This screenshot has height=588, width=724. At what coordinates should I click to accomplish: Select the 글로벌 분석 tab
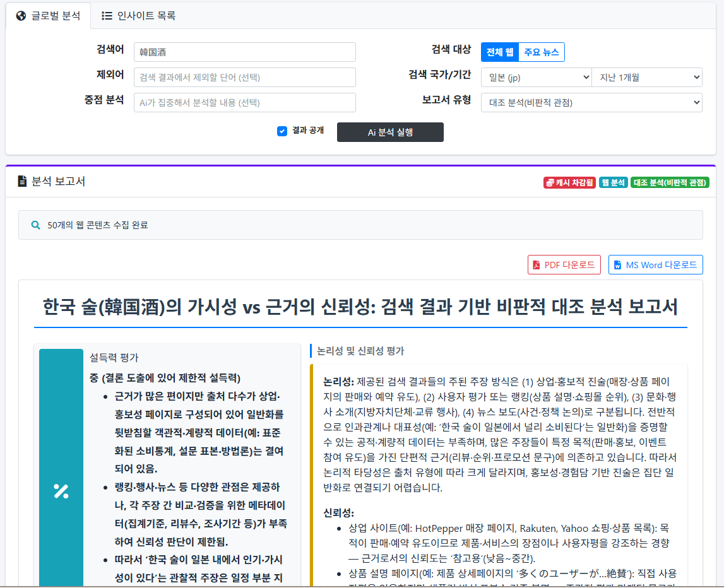pyautogui.click(x=49, y=16)
